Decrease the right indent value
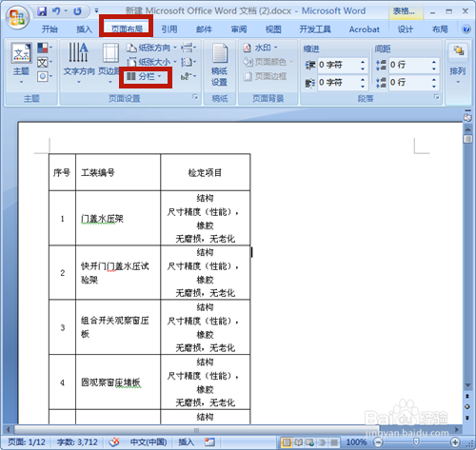Viewport: 476px width, 450px height. click(363, 86)
